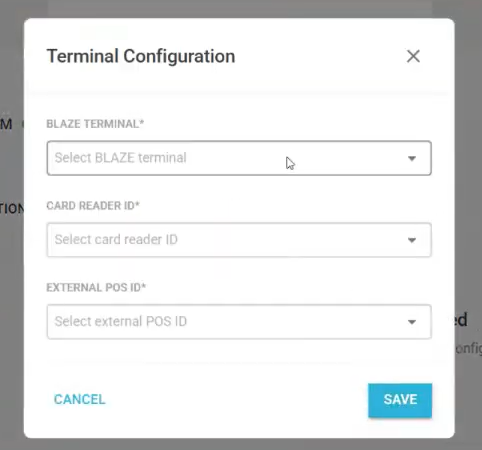The image size is (482, 450).
Task: Click the CARD READER ID* field label
Action: pyautogui.click(x=93, y=206)
